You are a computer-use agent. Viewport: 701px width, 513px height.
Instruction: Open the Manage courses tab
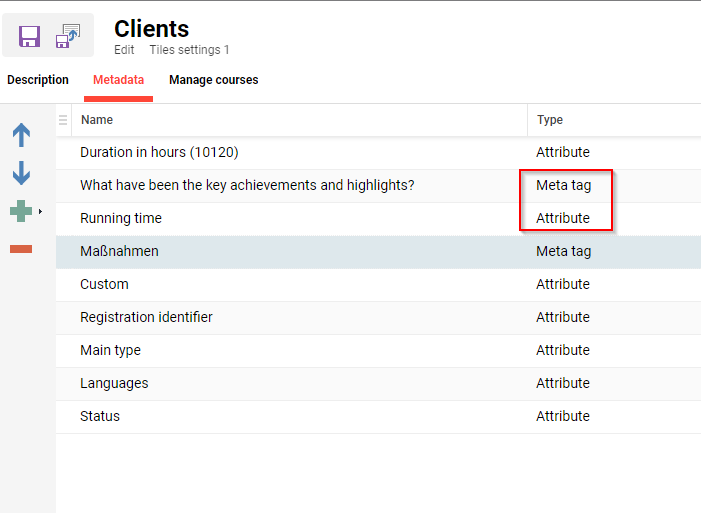click(213, 80)
